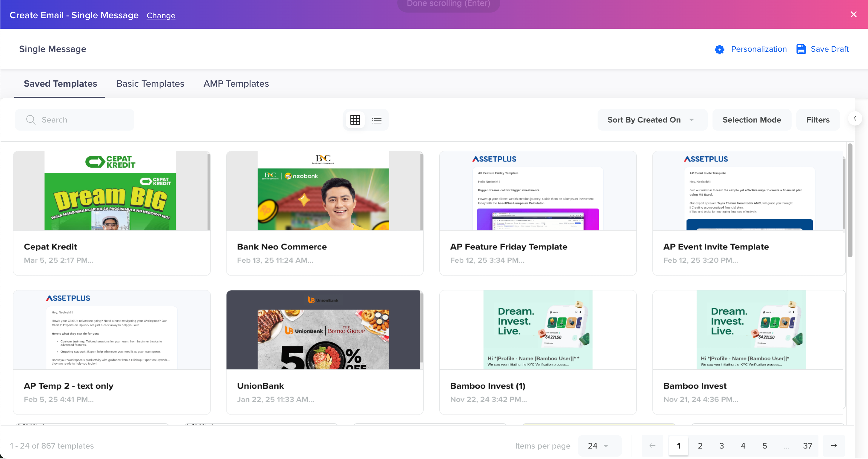This screenshot has height=459, width=868.
Task: Expand Items per page dropdown
Action: pos(598,446)
